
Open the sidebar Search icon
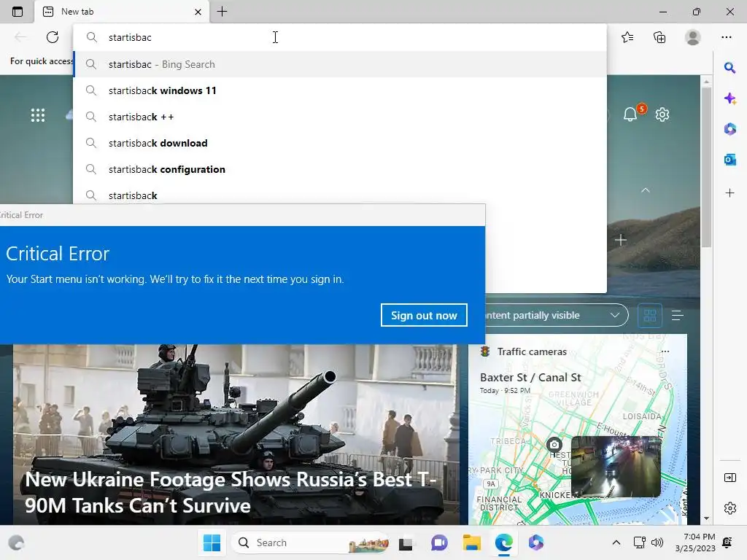click(729, 68)
